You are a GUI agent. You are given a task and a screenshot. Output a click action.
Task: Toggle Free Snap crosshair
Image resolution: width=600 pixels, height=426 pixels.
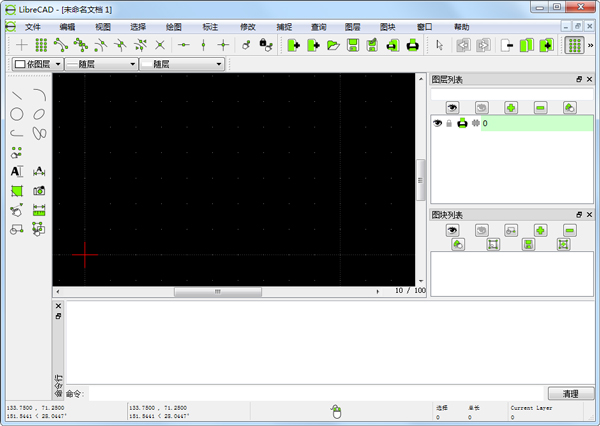[x=22, y=45]
